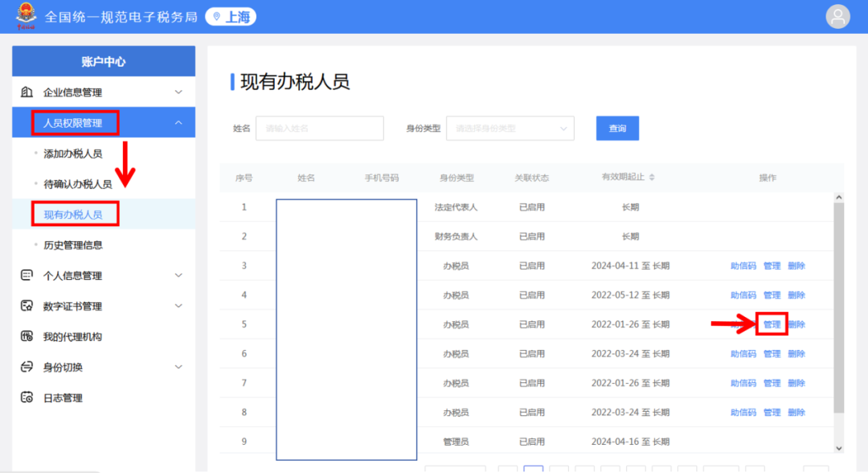Click 删除 link in row 3
868x473 pixels.
[x=796, y=265]
